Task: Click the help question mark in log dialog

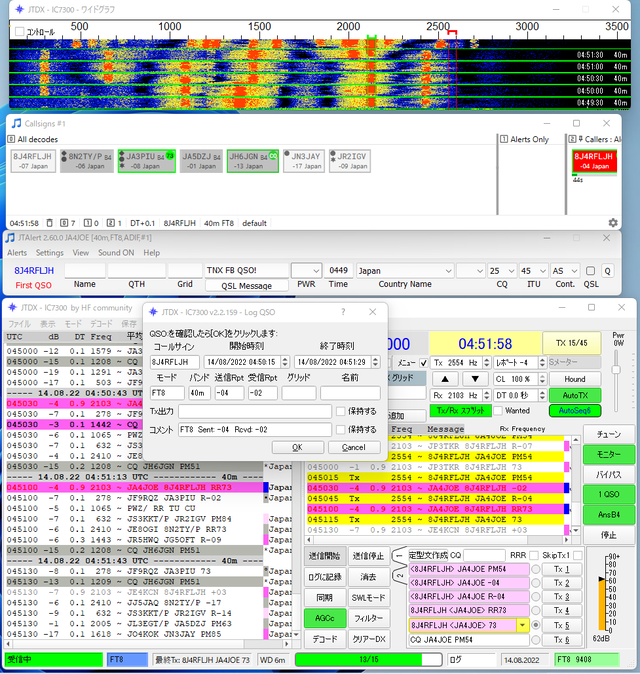Action: click(343, 312)
